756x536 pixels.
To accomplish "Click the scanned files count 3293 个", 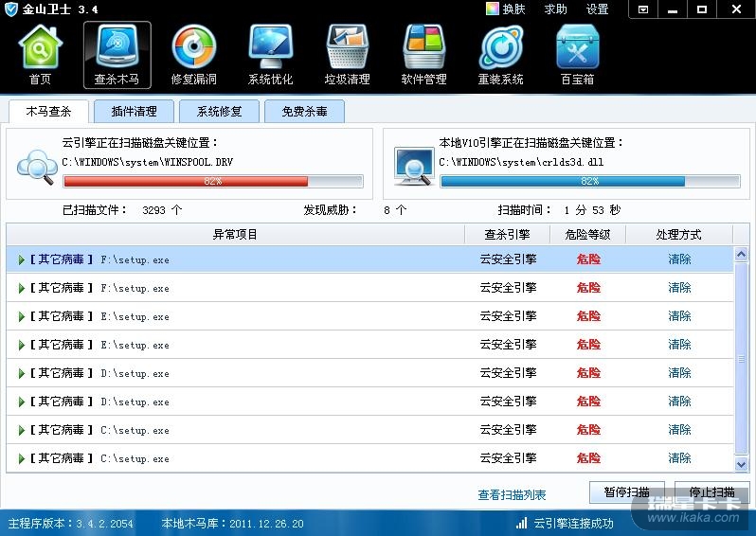I will click(162, 210).
